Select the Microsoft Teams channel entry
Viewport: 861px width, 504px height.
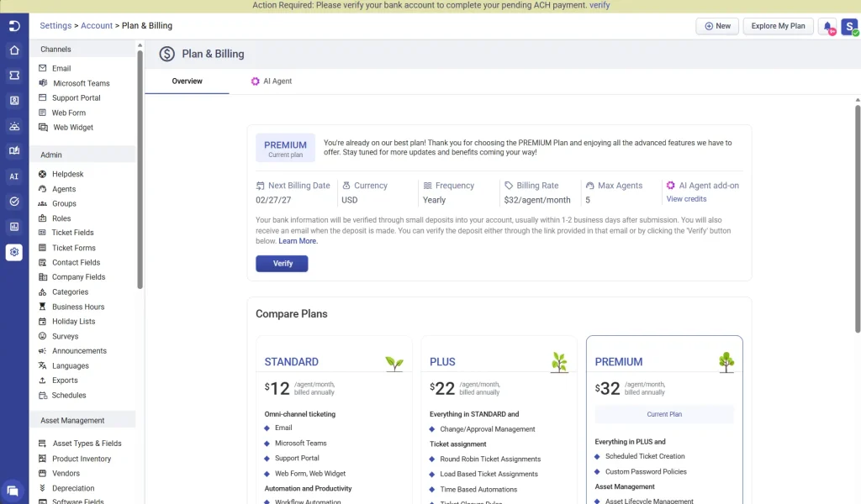pos(82,83)
